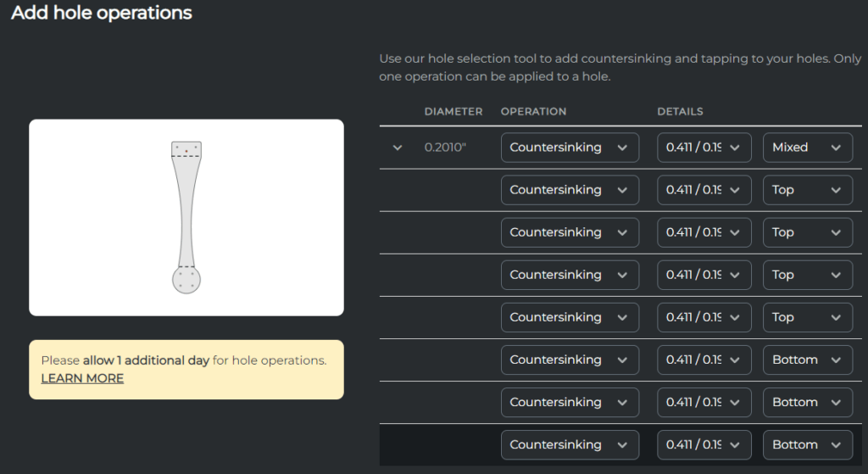The image size is (868, 474).
Task: Open the Mixed side dropdown
Action: click(807, 148)
